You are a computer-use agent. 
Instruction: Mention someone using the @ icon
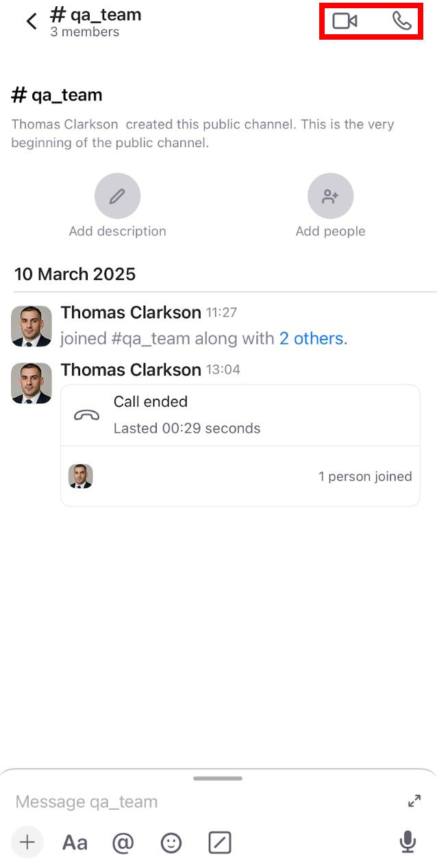(x=123, y=842)
